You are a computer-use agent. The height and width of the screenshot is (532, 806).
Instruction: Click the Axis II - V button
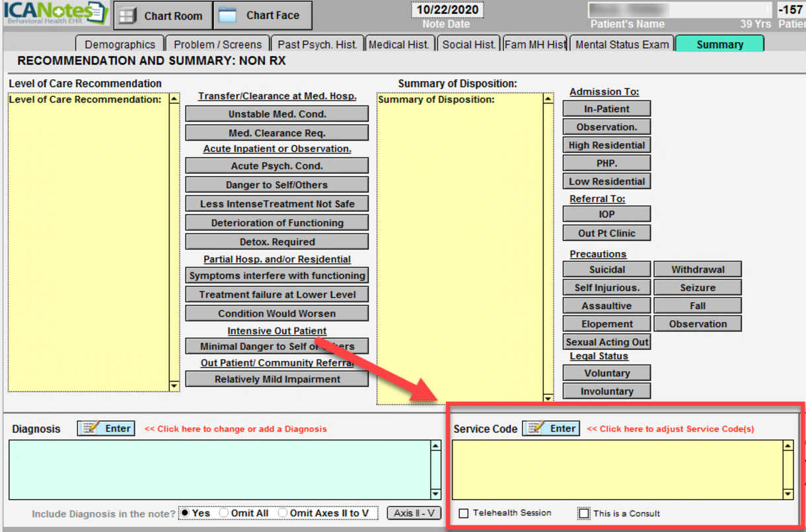tap(414, 513)
